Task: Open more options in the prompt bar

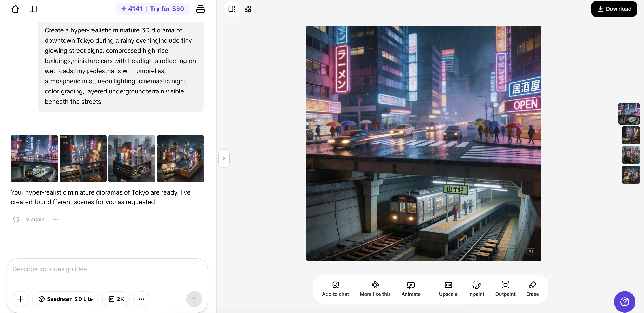Action: click(141, 299)
